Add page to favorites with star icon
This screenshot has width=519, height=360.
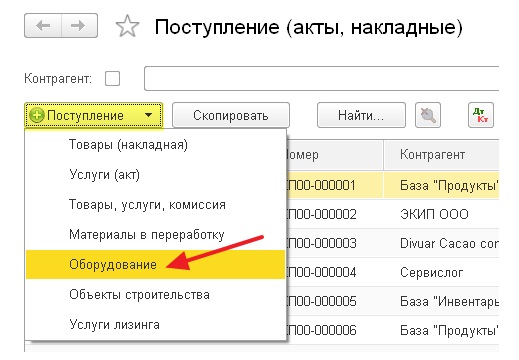pos(127,26)
